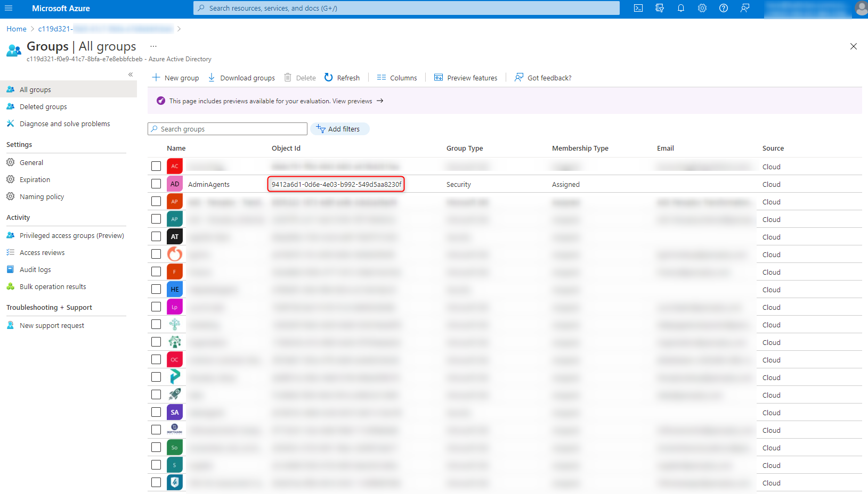Screen dimensions: 868x502
Task: Tick the checkbox beside the OC avatar row
Action: click(x=156, y=359)
